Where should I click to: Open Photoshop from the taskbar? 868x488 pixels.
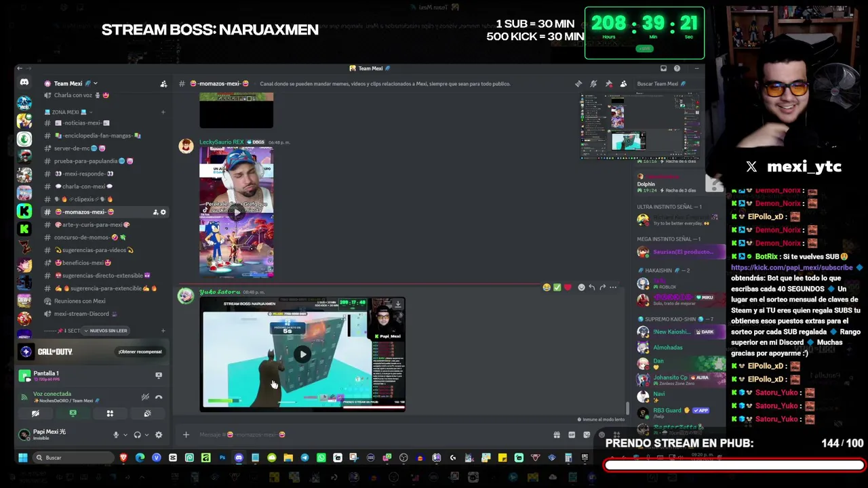pos(222,457)
